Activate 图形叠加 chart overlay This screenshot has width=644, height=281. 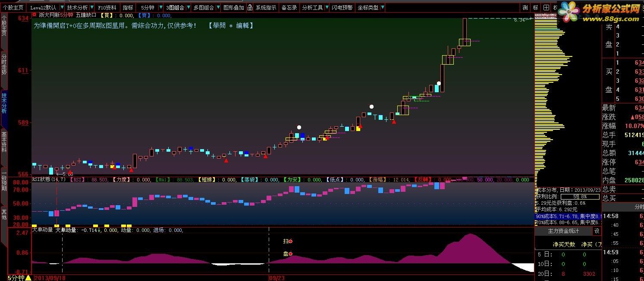point(233,7)
